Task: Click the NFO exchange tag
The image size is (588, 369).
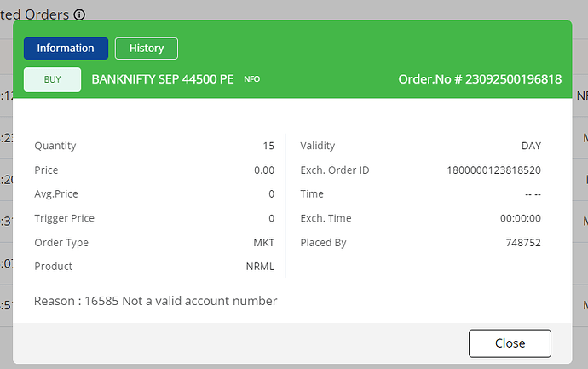Action: coord(251,79)
